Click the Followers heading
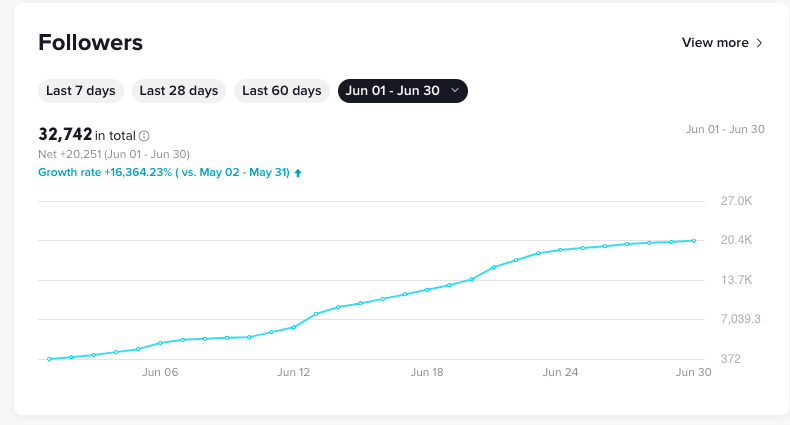This screenshot has height=425, width=790. 90,43
